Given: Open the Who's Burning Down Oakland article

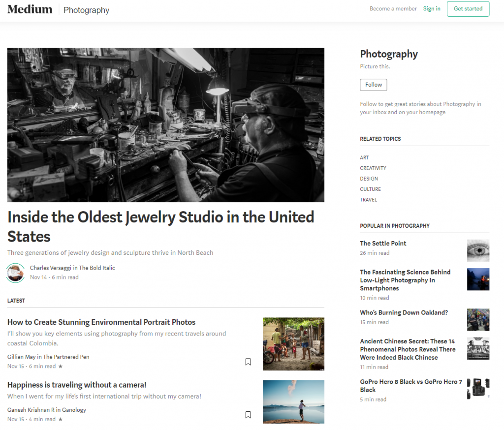Looking at the screenshot, I should (x=404, y=312).
